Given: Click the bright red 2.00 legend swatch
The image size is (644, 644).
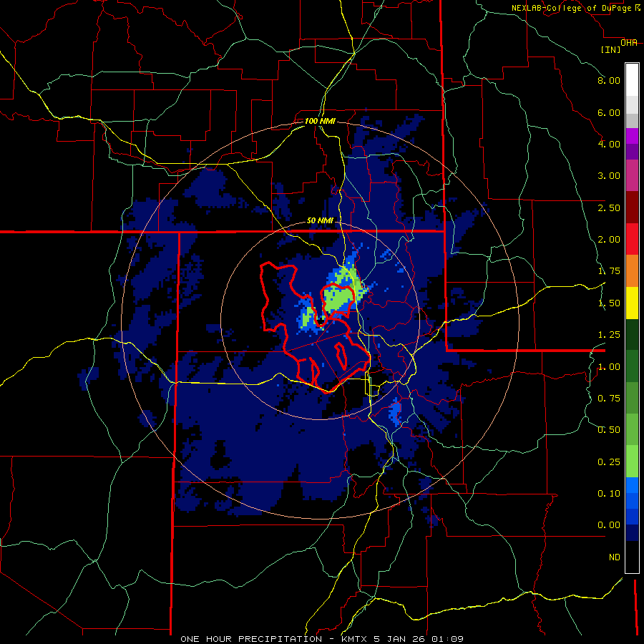Looking at the screenshot, I should click(632, 239).
